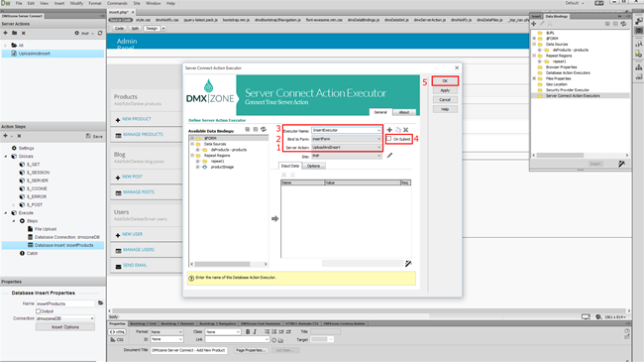
Task: Switch to Code view
Action: click(x=119, y=29)
